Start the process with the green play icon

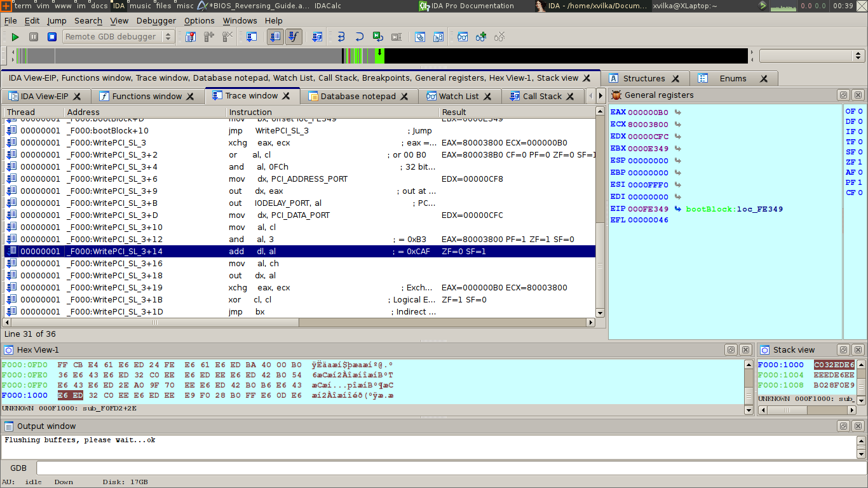[x=15, y=37]
